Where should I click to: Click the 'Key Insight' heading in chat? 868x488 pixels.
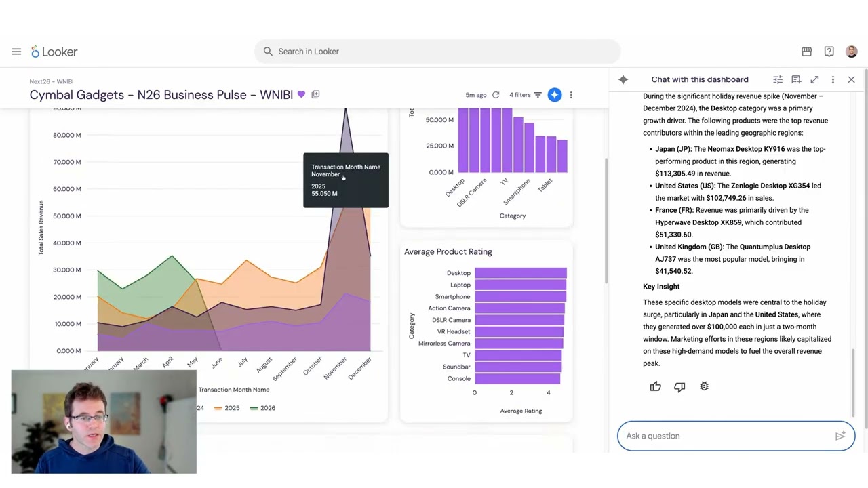[x=661, y=286]
